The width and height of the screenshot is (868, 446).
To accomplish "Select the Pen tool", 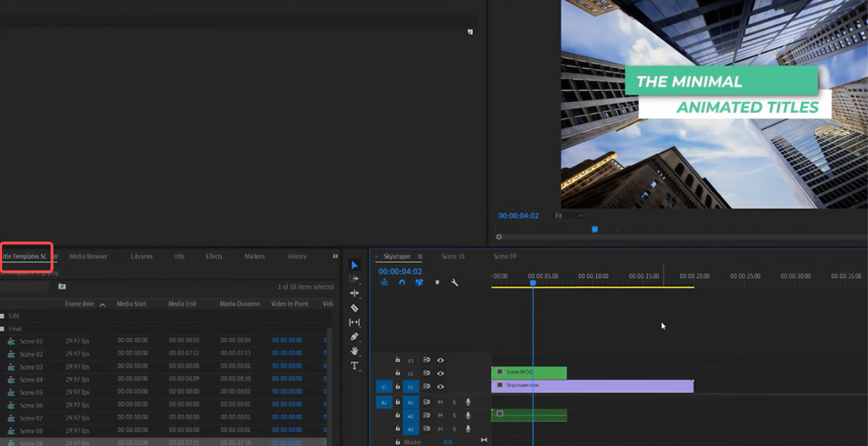I will (x=354, y=336).
